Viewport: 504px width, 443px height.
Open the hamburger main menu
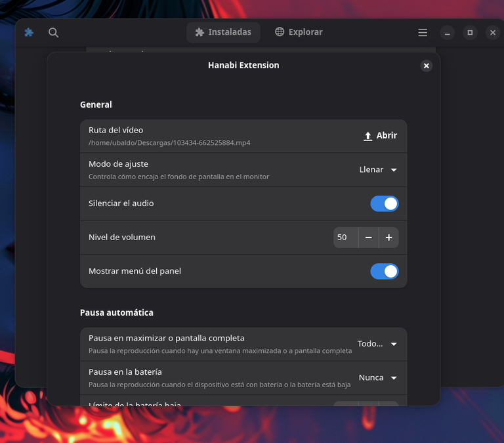tap(423, 32)
